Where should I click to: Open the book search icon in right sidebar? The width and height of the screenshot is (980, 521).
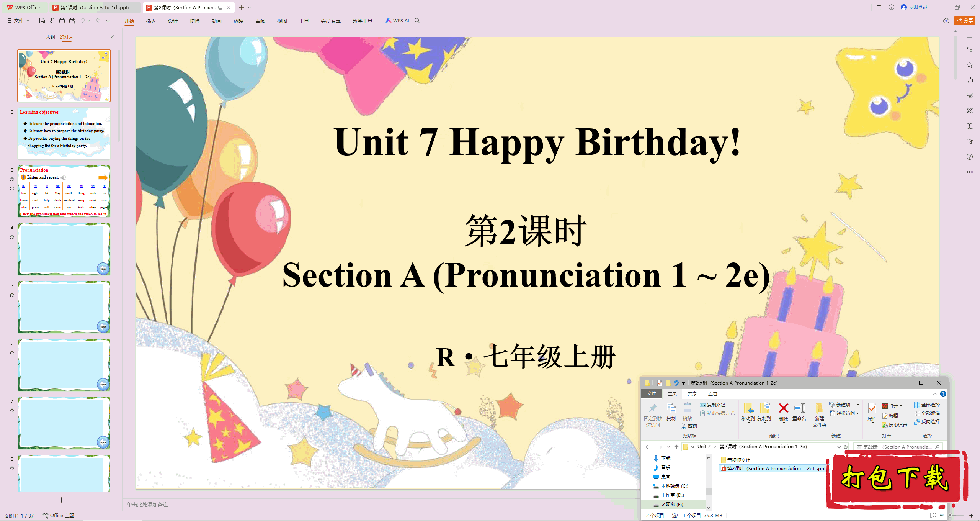pyautogui.click(x=970, y=126)
